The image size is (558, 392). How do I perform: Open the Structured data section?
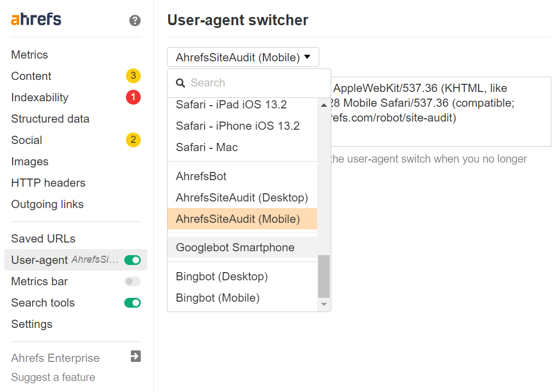50,118
